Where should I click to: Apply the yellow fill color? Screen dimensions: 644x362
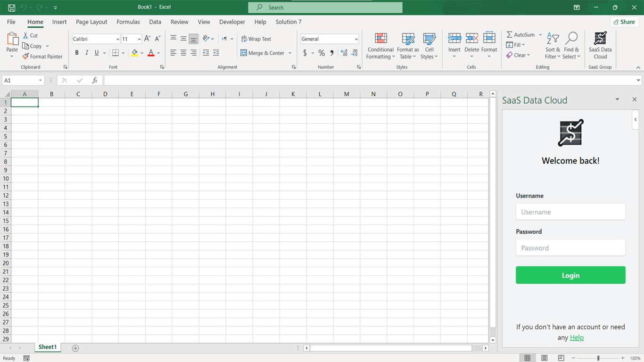pos(134,53)
